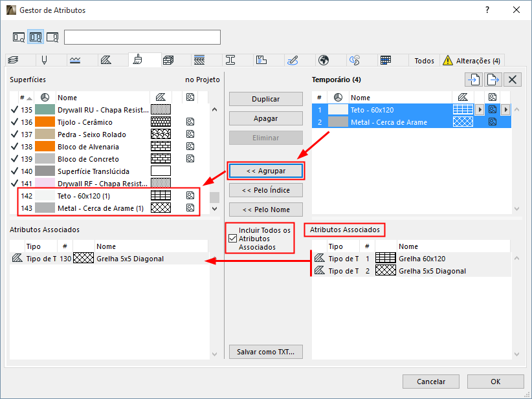Open the Line Types attribute tab
532x399 pixels.
pos(75,60)
